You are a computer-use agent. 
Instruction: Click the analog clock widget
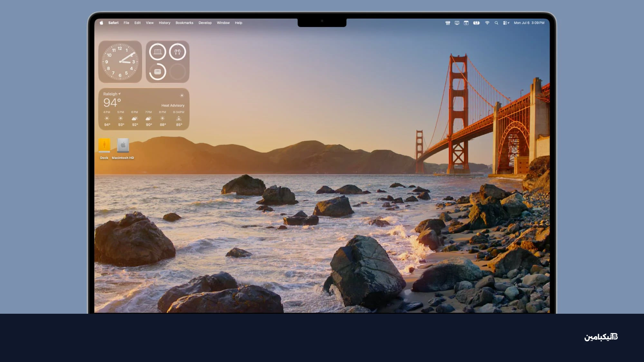[120, 62]
